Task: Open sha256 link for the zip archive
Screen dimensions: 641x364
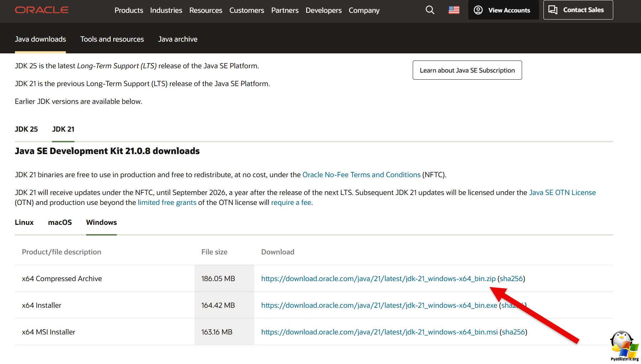Action: point(511,279)
